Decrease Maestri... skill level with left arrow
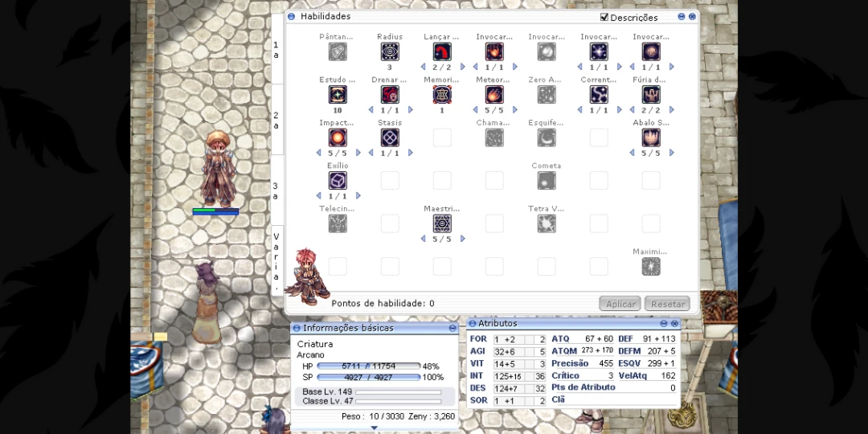Screen dimensions: 868x434 point(423,239)
